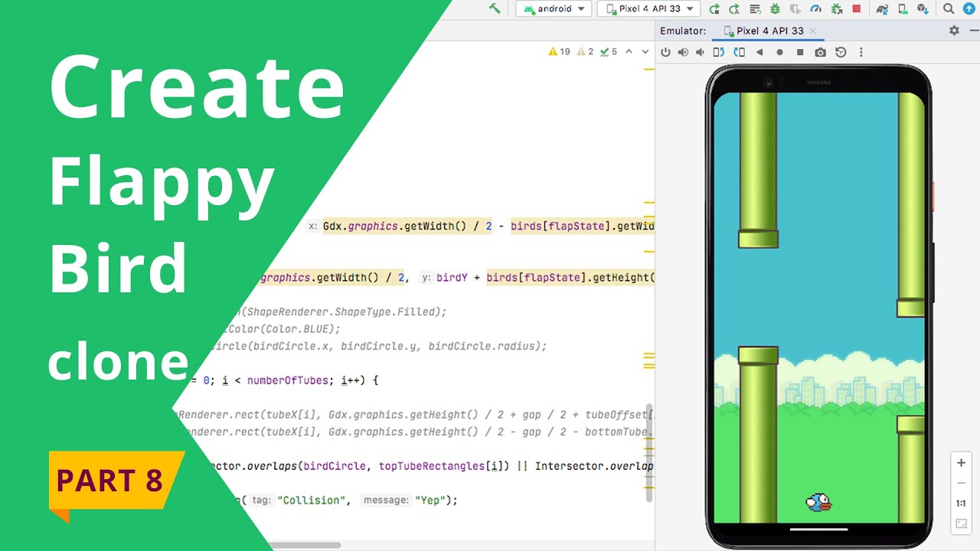980x551 pixels.
Task: Click the emulator Take Screenshot camera icon
Action: 821,52
